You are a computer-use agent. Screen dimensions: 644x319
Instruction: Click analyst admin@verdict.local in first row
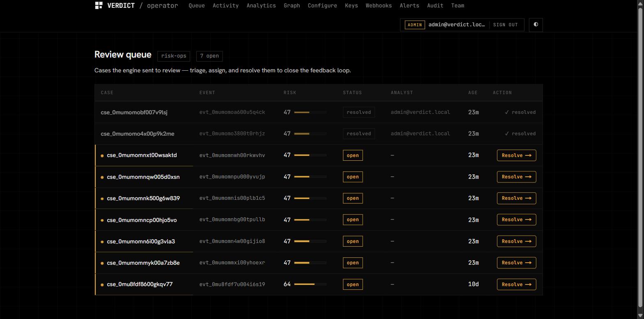(x=420, y=112)
